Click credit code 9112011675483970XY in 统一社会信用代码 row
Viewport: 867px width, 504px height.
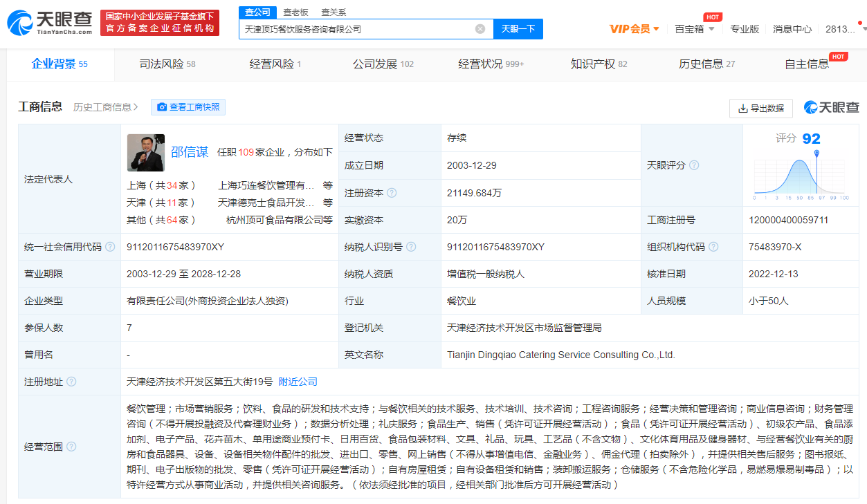[176, 247]
